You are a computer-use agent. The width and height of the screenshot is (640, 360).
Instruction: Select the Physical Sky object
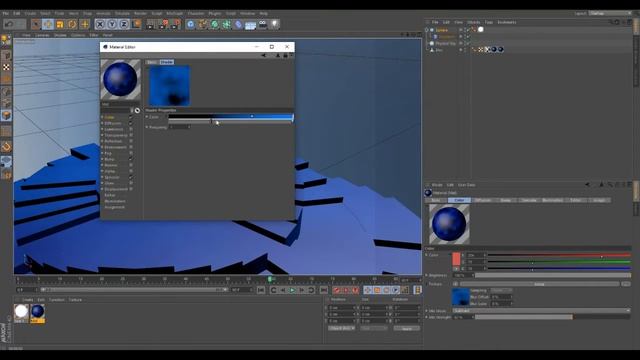[445, 43]
